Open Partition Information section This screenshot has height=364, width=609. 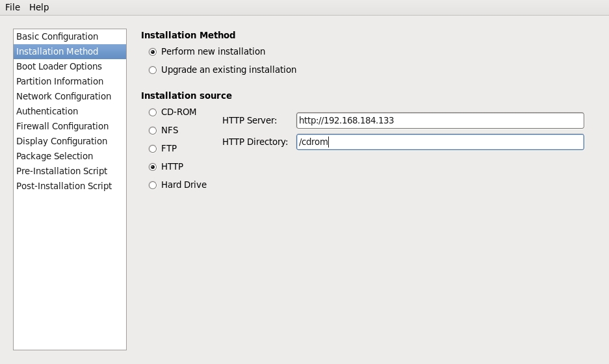[70, 82]
